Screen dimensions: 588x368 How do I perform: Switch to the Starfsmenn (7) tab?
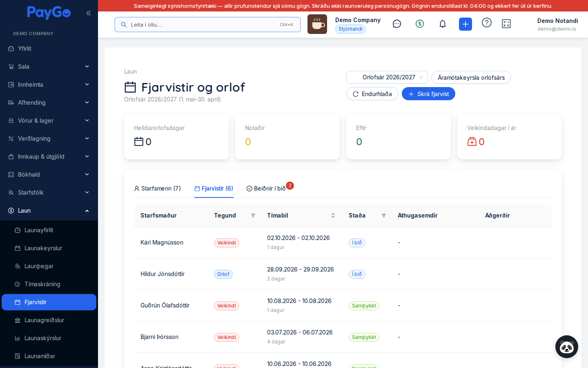tap(157, 188)
